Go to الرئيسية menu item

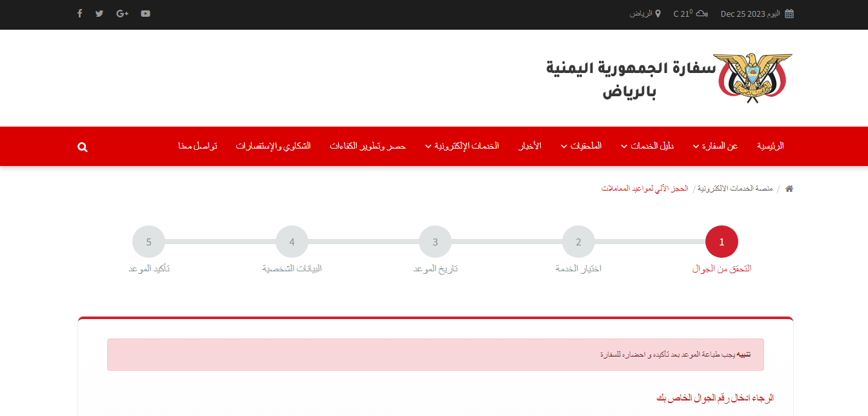point(770,146)
